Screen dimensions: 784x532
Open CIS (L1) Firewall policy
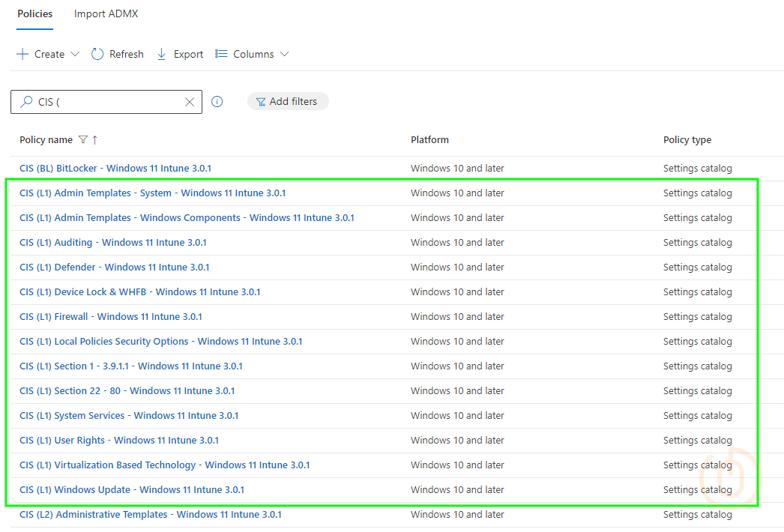point(111,317)
